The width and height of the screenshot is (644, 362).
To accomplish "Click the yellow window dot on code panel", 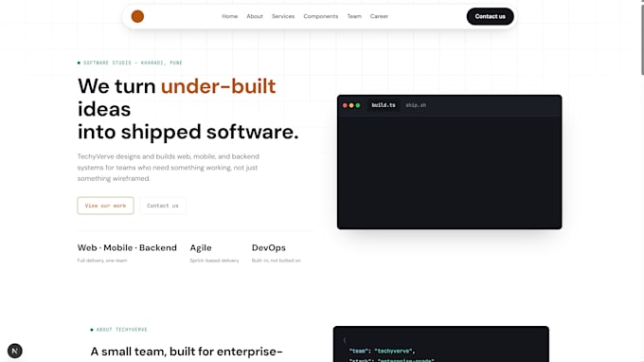I will pyautogui.click(x=351, y=105).
